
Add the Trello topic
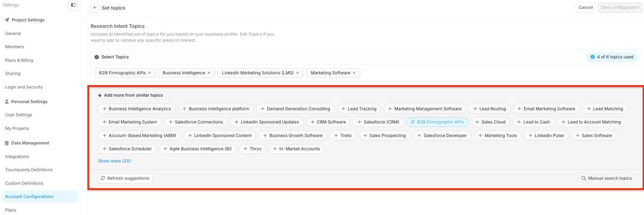tap(343, 135)
